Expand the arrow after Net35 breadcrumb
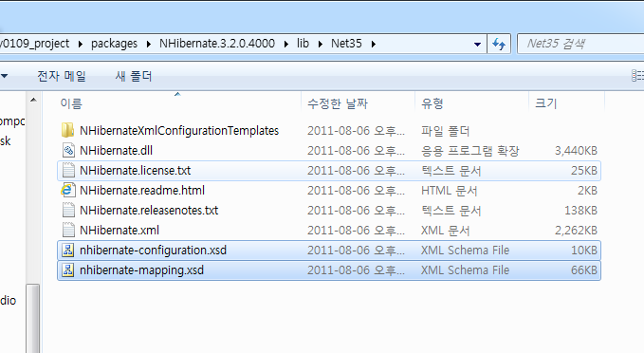 point(374,44)
